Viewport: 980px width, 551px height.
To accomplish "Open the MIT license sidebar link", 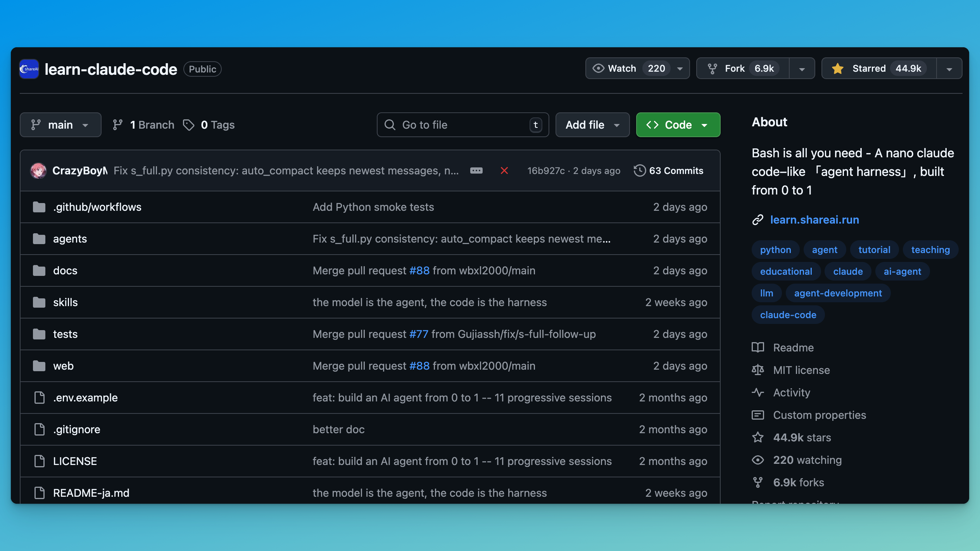I will click(x=801, y=370).
